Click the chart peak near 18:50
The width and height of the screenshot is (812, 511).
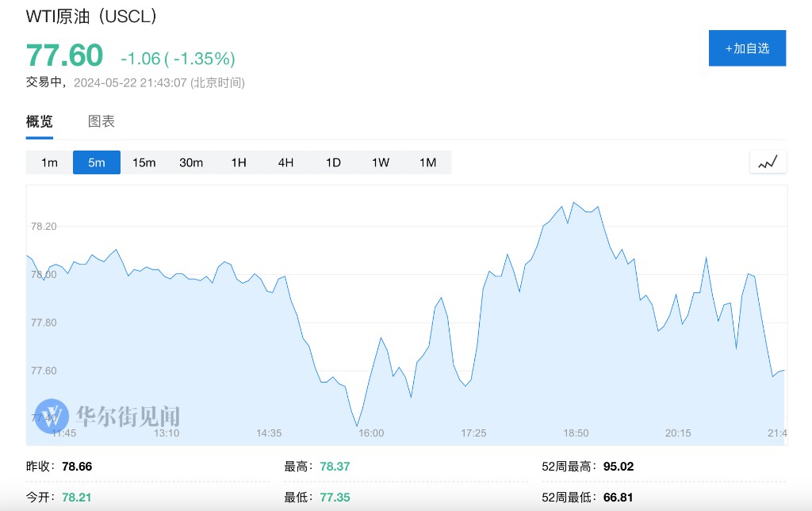[574, 203]
